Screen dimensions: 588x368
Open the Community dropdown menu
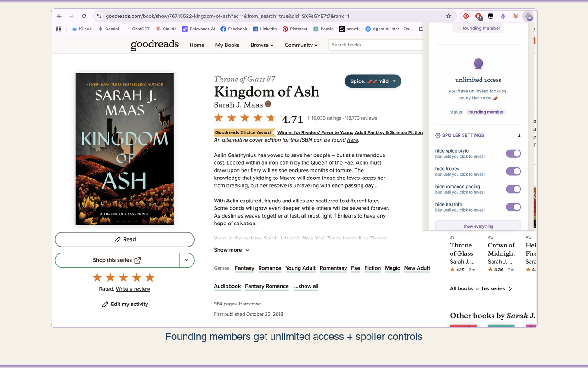click(x=301, y=45)
